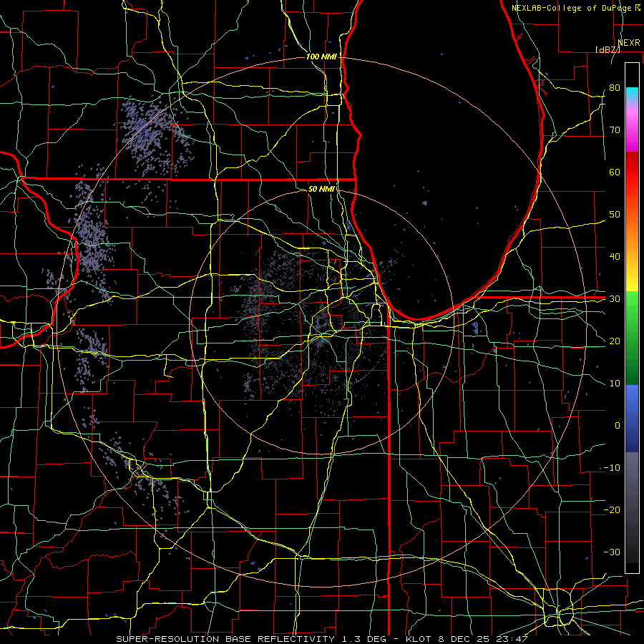
Task: Click the green segment of the color bar
Action: pos(632,338)
